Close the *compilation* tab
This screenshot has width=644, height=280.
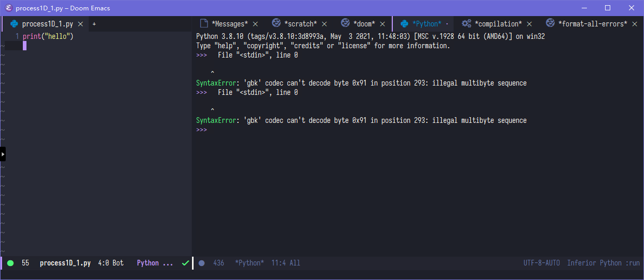click(529, 24)
